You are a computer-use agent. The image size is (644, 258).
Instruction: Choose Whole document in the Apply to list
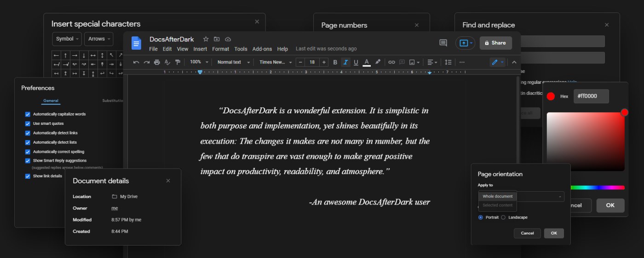pyautogui.click(x=498, y=196)
